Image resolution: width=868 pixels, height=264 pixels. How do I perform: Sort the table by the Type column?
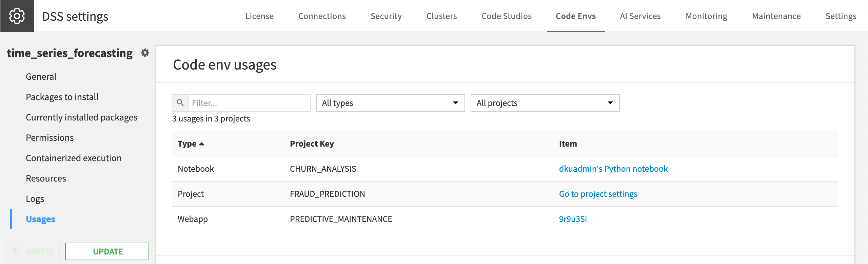pyautogui.click(x=191, y=144)
